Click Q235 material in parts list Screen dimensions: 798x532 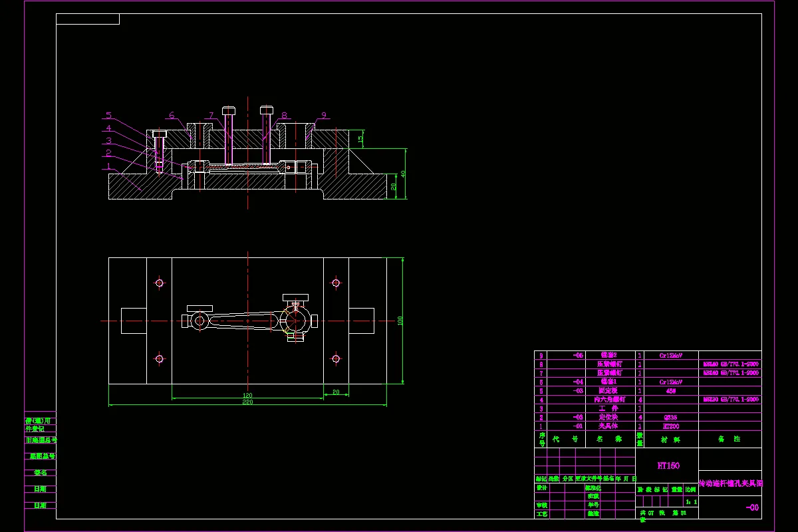(x=670, y=417)
